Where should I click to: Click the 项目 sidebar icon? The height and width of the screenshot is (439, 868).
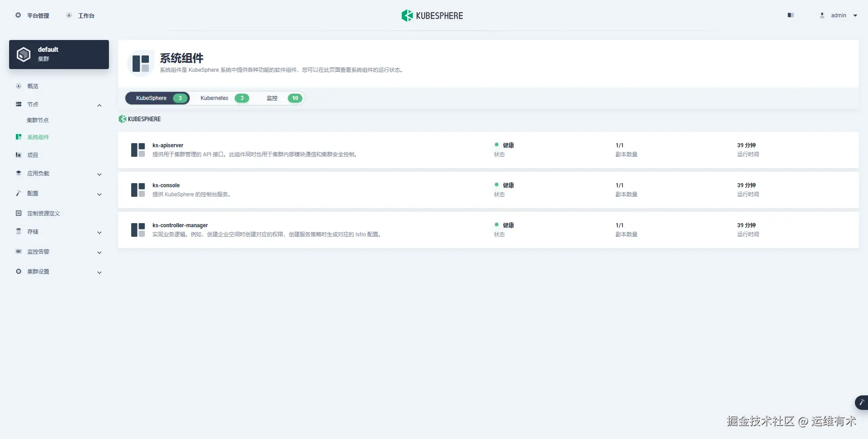click(x=19, y=155)
